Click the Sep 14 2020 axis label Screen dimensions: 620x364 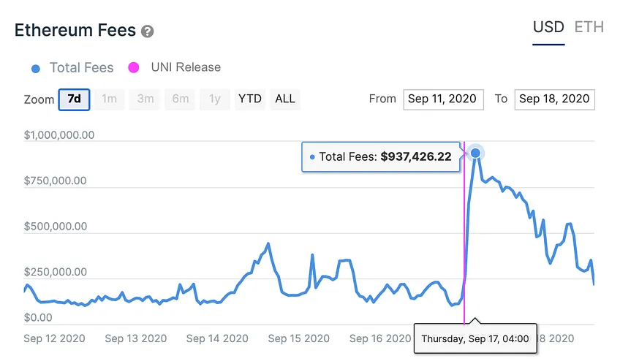pyautogui.click(x=217, y=338)
